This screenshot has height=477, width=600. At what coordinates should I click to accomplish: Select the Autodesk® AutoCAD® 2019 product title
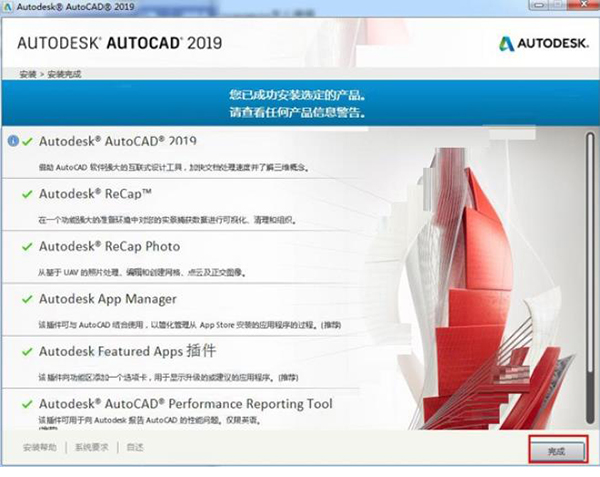tap(118, 141)
